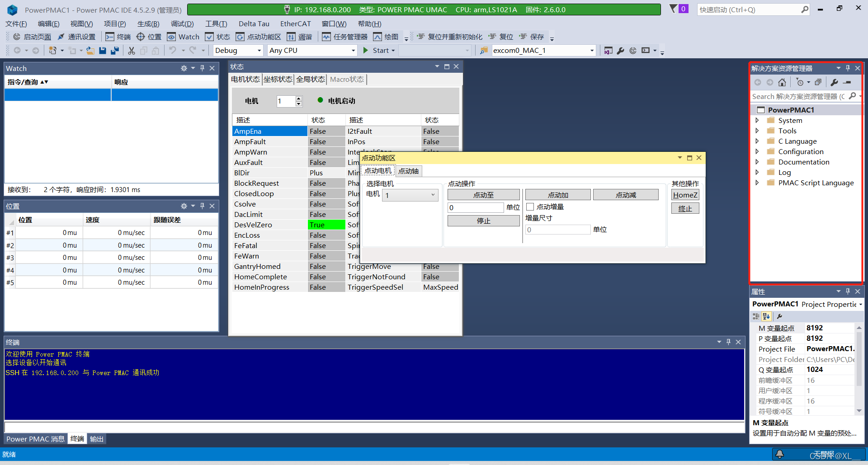Enable the 点动增量 checkbox
This screenshot has width=868, height=465.
point(530,207)
